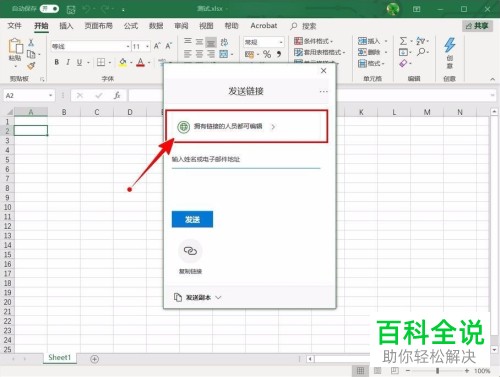This screenshot has height=377, width=500.
Task: Open the font size dropdown
Action: point(147,46)
